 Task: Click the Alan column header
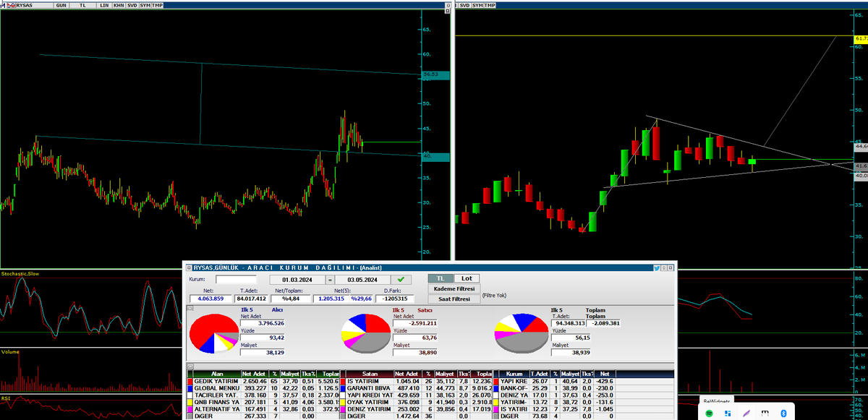217,374
